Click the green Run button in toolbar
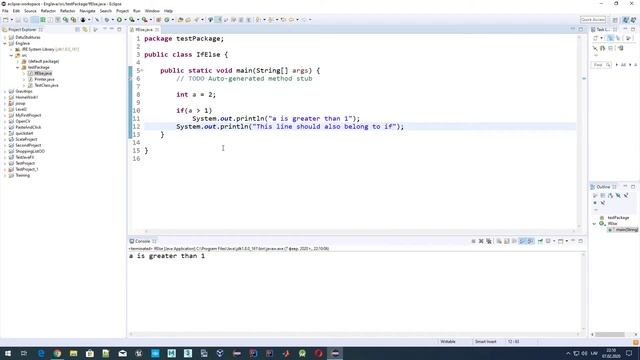 coord(119,20)
